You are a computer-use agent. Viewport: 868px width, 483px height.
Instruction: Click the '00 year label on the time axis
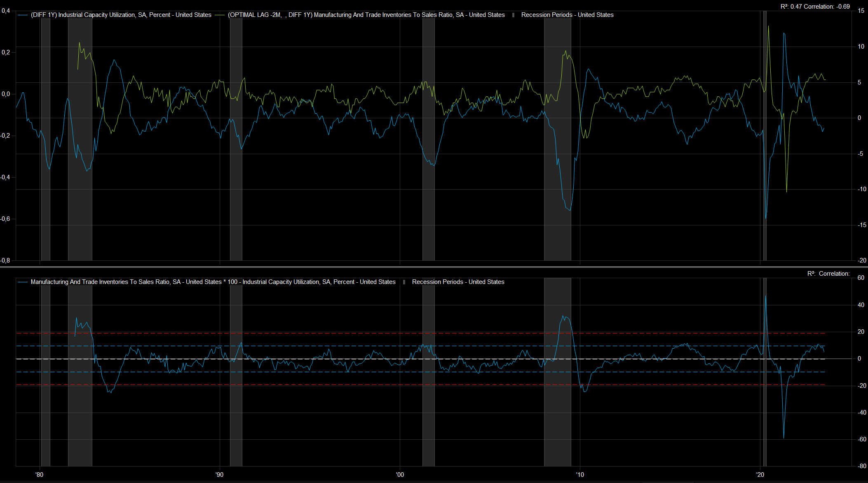click(400, 474)
